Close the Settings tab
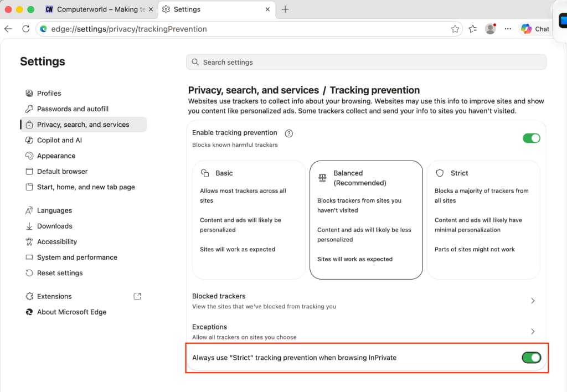Viewport: 567px width, 392px height. coord(267,9)
